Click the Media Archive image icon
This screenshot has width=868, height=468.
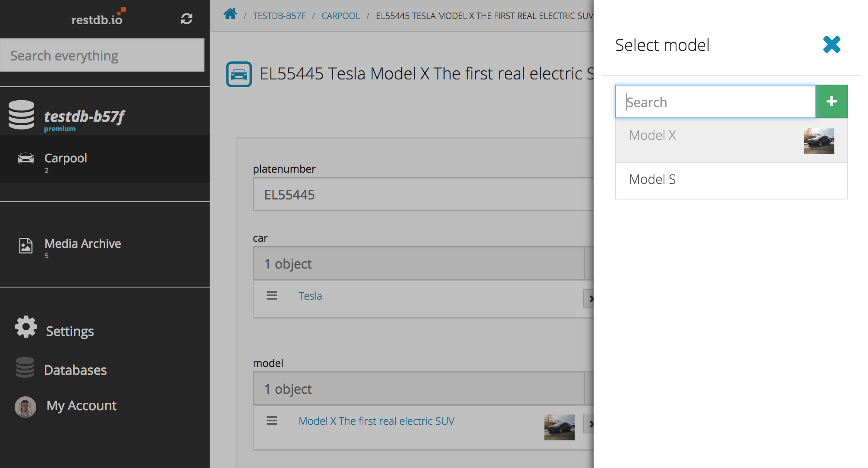pyautogui.click(x=26, y=245)
